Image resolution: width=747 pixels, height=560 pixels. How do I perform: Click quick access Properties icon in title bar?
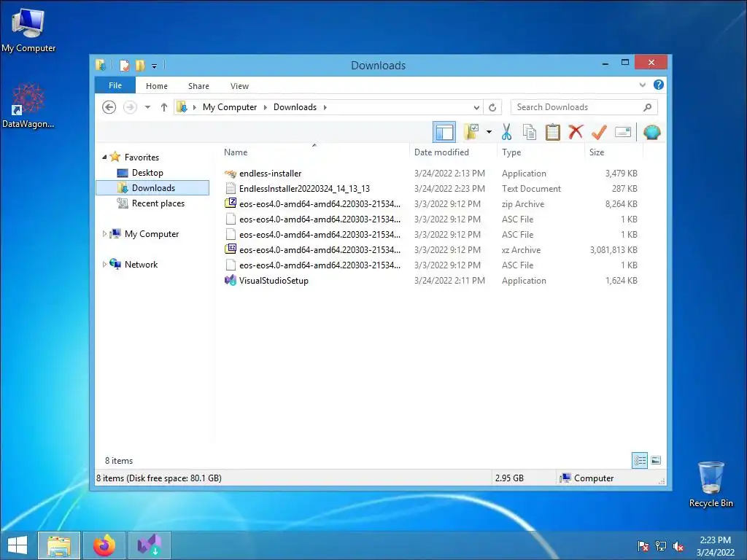coord(124,65)
